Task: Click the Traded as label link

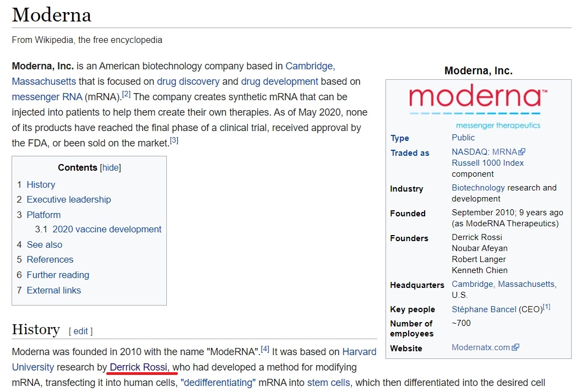Action: (x=409, y=153)
